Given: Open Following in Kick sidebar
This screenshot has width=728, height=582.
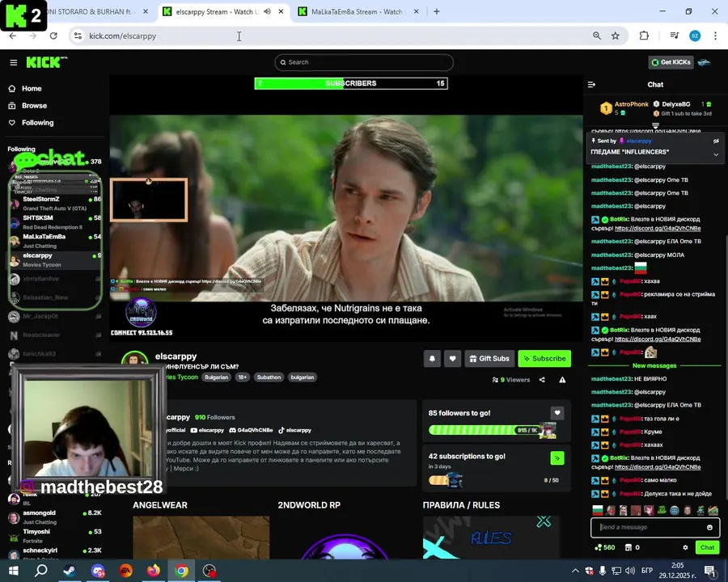Looking at the screenshot, I should (x=37, y=123).
